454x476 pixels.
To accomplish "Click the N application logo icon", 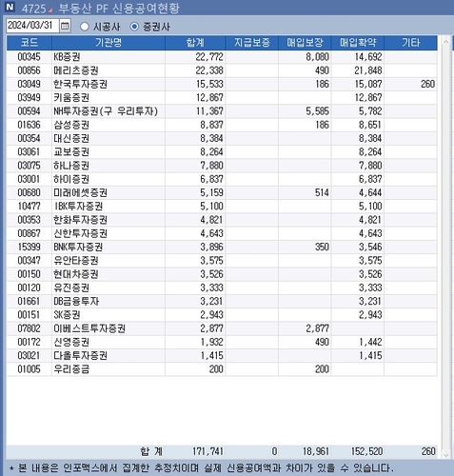I will tap(10, 7).
